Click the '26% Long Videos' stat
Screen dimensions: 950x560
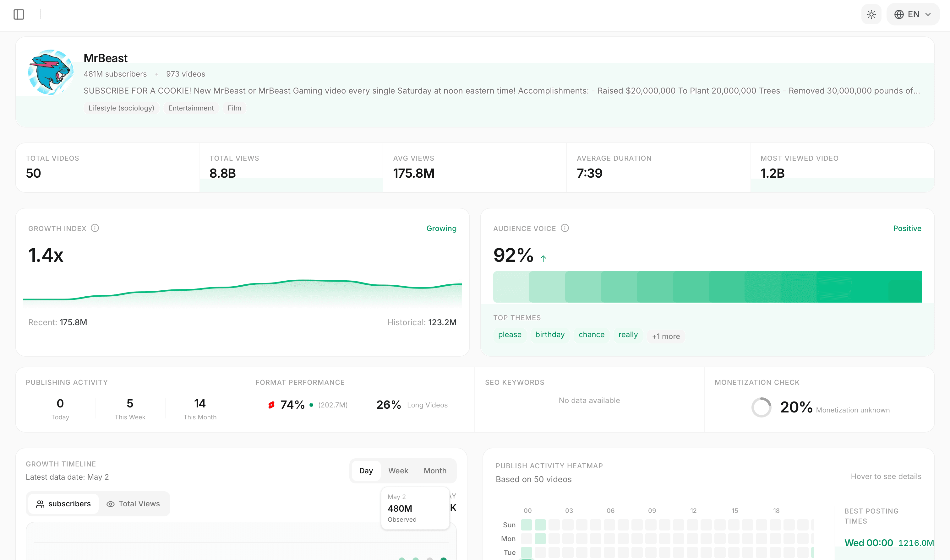412,405
